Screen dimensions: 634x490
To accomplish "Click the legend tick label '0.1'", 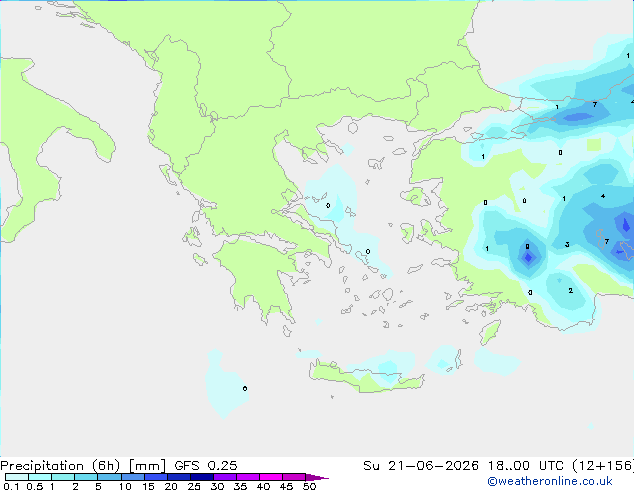I will [11, 486].
